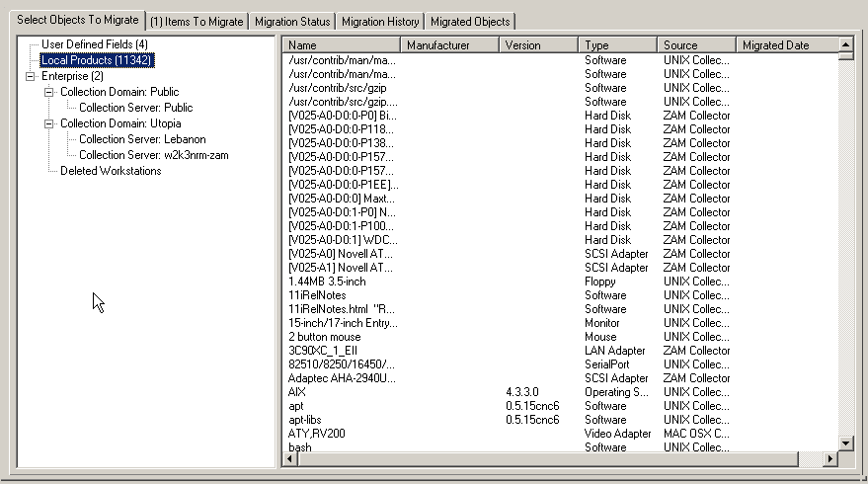Image resolution: width=868 pixels, height=484 pixels.
Task: Open the Migration Status tab
Action: click(x=292, y=22)
